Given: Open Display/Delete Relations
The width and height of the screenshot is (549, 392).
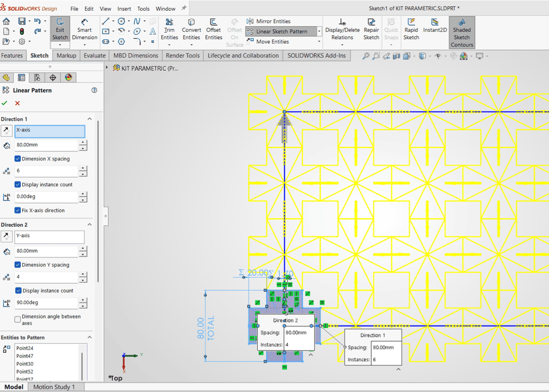Looking at the screenshot, I should tap(342, 29).
